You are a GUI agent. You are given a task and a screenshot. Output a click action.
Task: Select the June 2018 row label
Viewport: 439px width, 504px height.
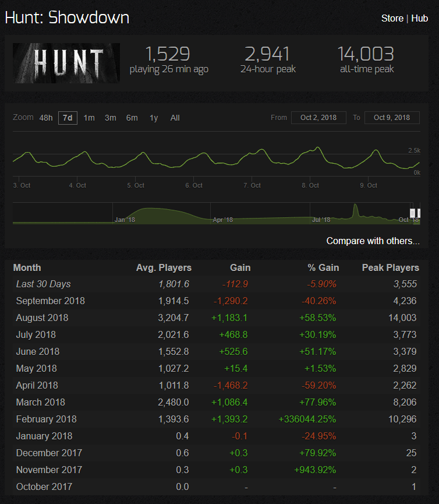click(38, 352)
